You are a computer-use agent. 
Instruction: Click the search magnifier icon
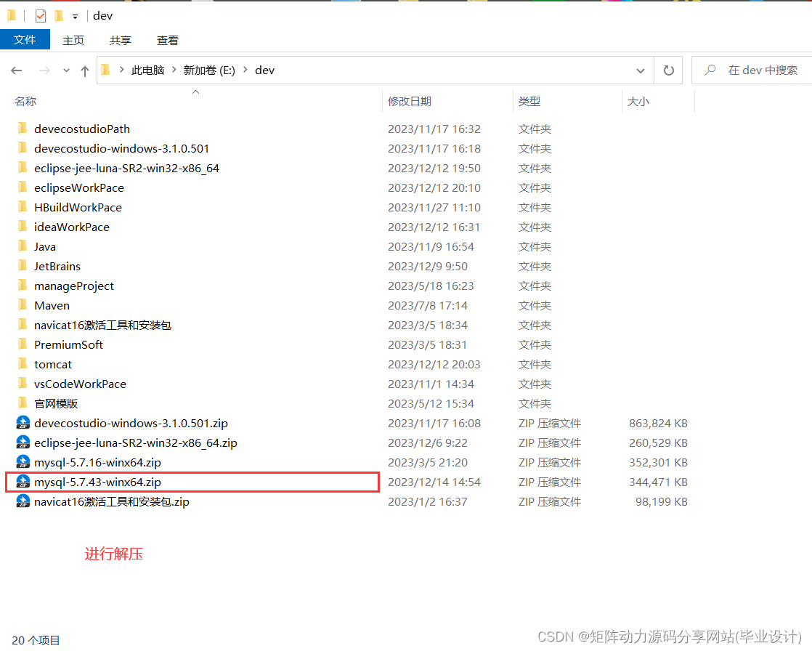pyautogui.click(x=710, y=70)
